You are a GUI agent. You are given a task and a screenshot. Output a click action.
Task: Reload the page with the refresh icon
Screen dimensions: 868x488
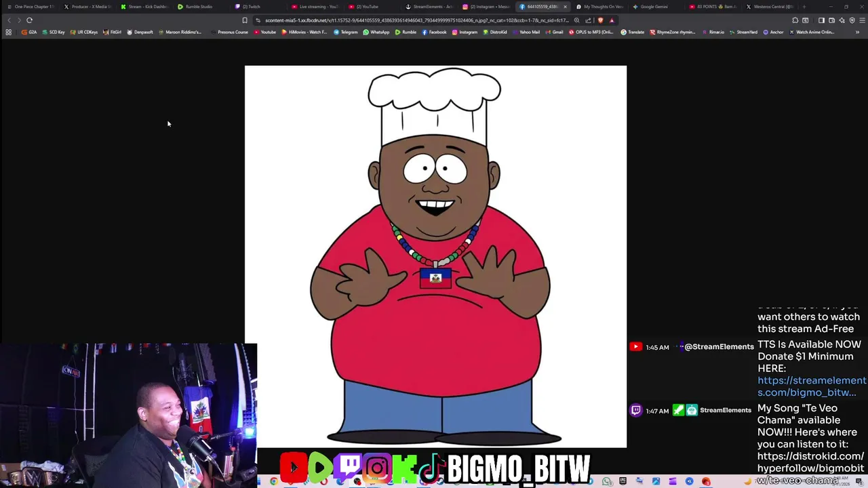[x=29, y=20]
